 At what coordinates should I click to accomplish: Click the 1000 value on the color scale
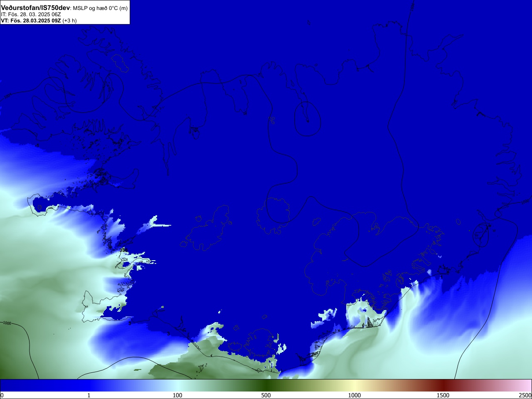click(x=355, y=395)
